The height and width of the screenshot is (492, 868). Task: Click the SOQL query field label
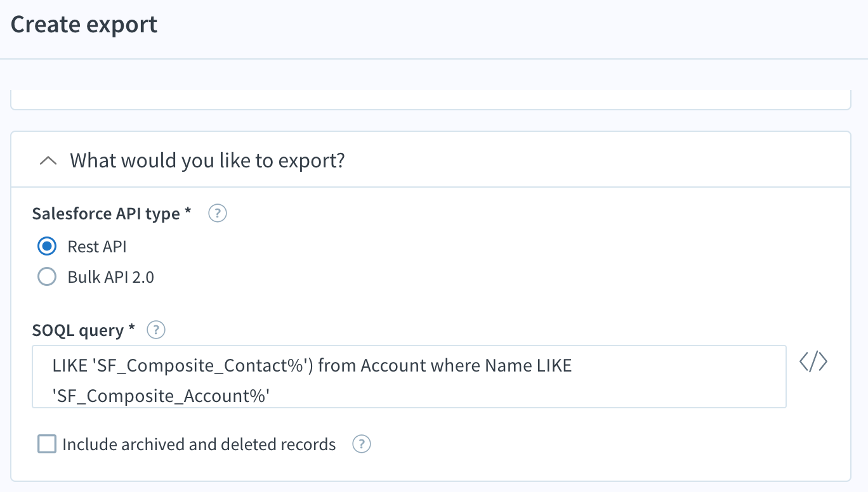click(x=84, y=330)
